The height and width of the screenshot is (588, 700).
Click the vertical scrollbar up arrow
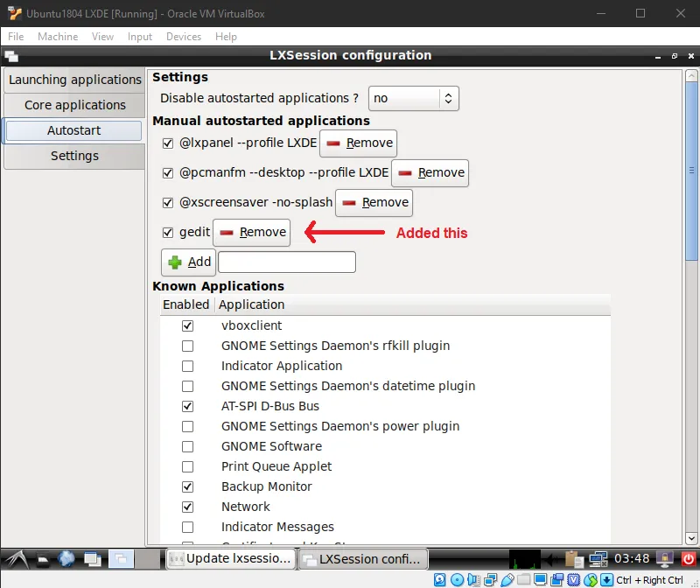(x=691, y=75)
